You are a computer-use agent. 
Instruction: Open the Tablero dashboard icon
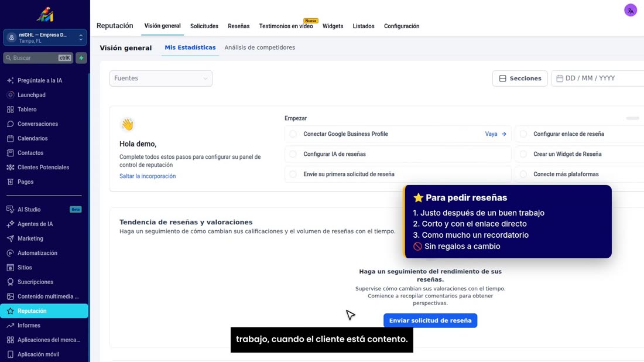(x=11, y=110)
